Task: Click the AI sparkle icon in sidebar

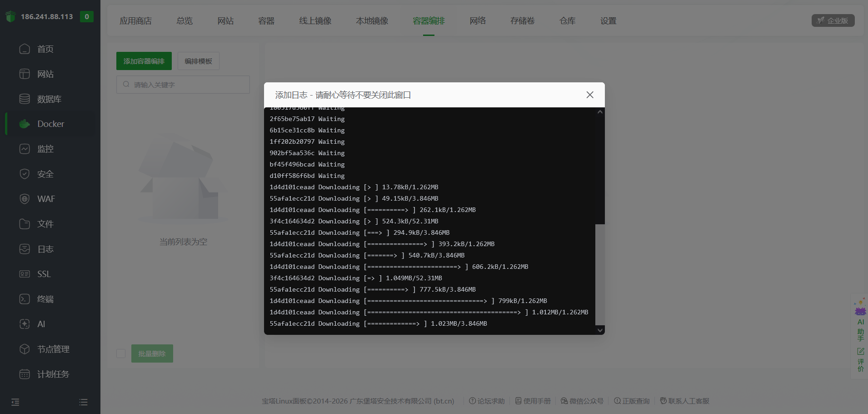Action: [25, 324]
